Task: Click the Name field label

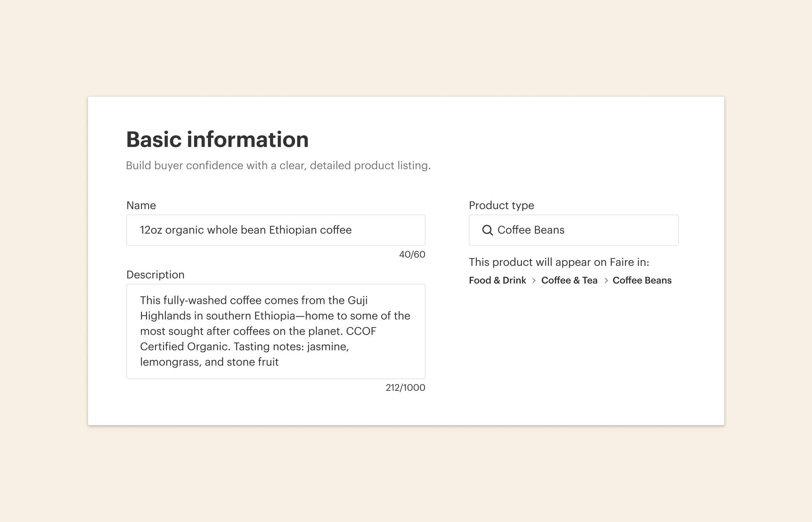Action: point(141,205)
